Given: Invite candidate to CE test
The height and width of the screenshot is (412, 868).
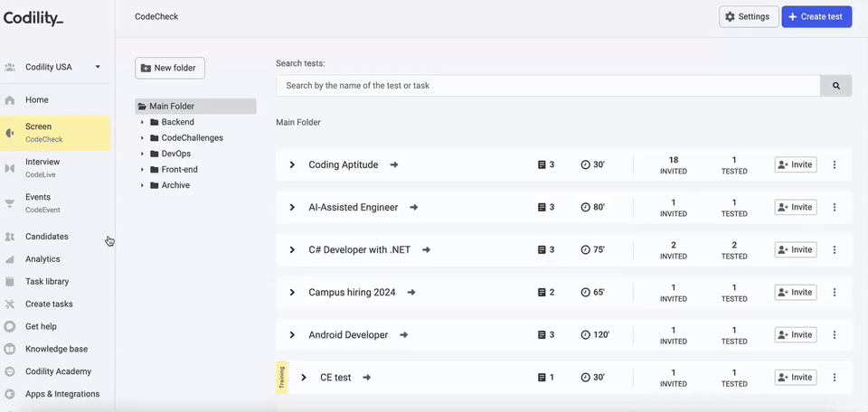Looking at the screenshot, I should [796, 378].
